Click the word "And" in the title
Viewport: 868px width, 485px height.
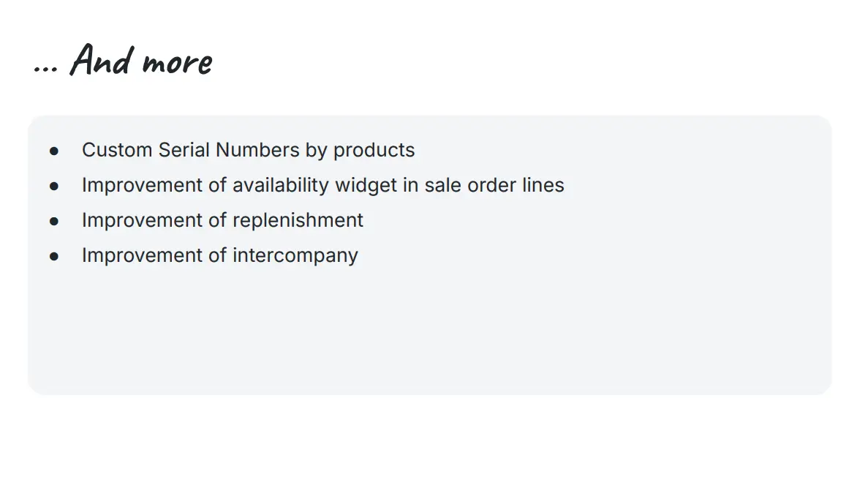102,60
